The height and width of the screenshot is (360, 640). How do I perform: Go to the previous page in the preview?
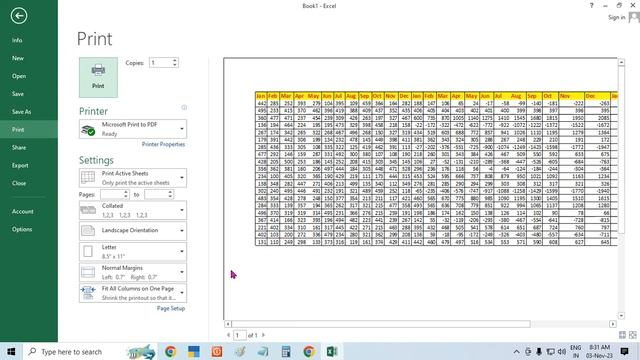229,335
